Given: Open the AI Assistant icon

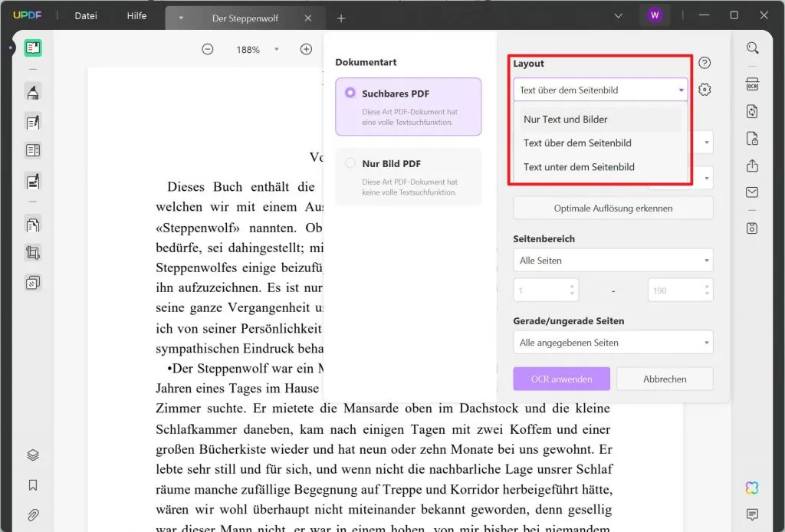Looking at the screenshot, I should tap(752, 488).
